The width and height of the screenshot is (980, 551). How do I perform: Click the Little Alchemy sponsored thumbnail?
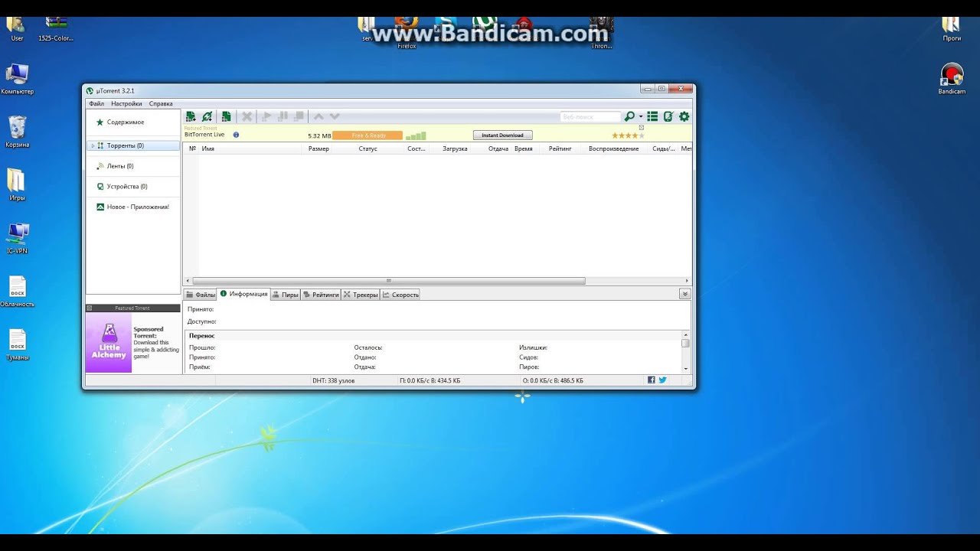coord(109,343)
